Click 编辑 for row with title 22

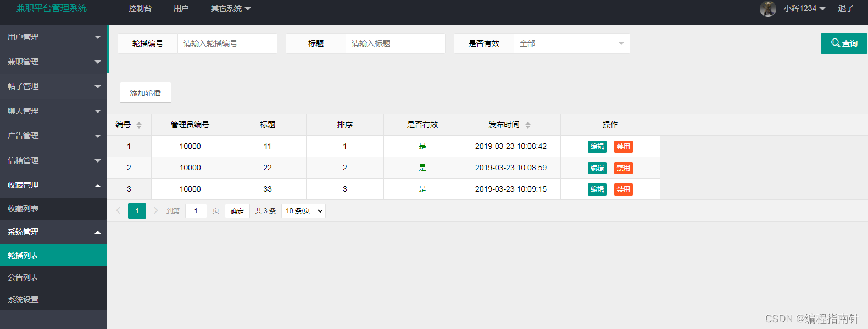[x=597, y=168]
